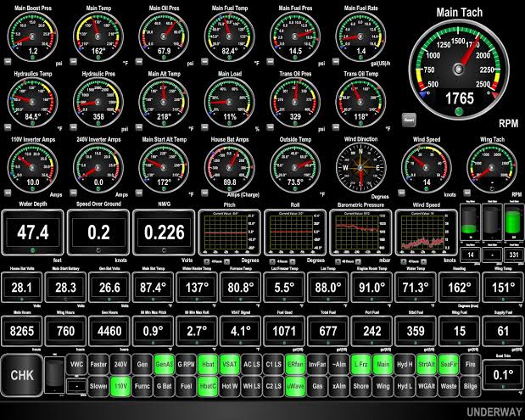The height and width of the screenshot is (420, 525).
Task: Open the Main Oil Pres gauge
Action: coord(164,36)
